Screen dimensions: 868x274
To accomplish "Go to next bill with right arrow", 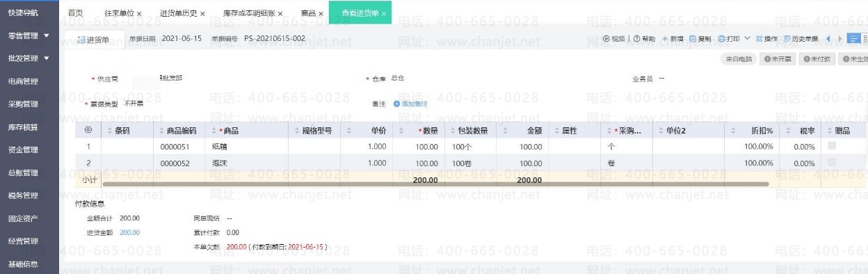I will (x=840, y=39).
